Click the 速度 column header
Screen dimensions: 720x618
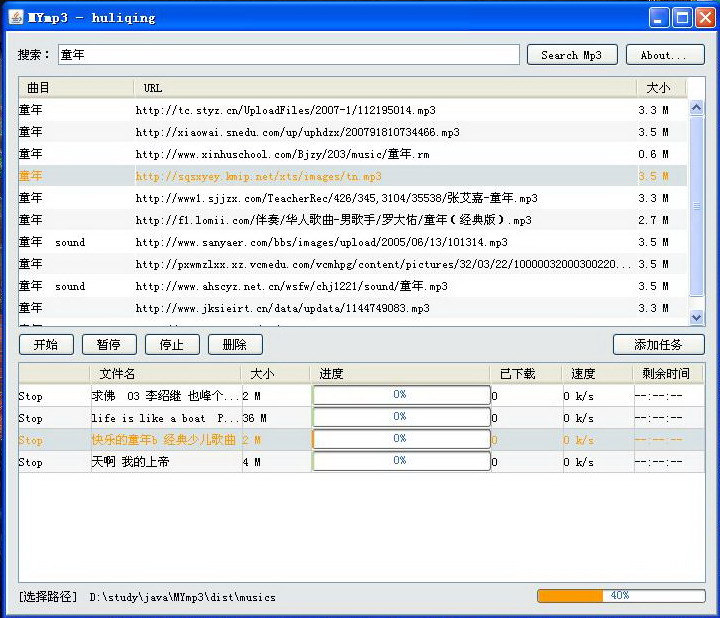[x=597, y=374]
